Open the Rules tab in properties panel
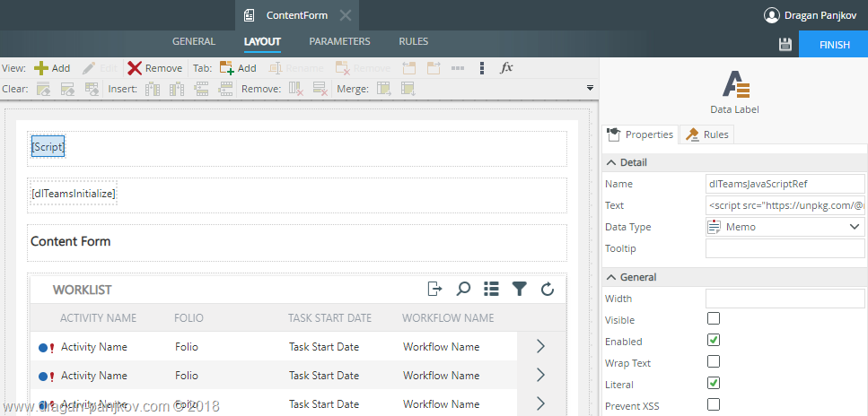This screenshot has height=416, width=868. pos(707,134)
